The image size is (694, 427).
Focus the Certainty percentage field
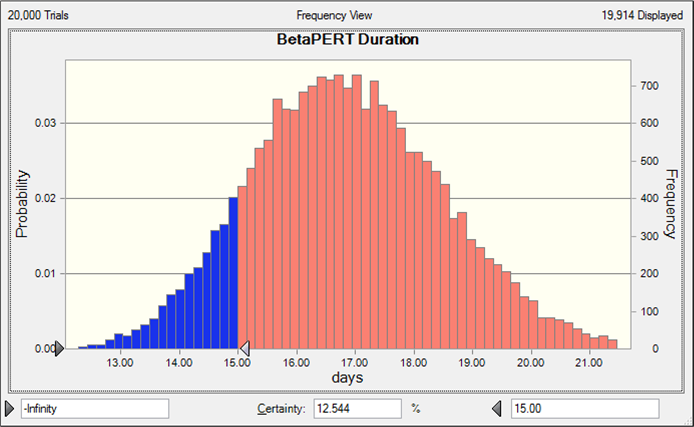tap(358, 408)
